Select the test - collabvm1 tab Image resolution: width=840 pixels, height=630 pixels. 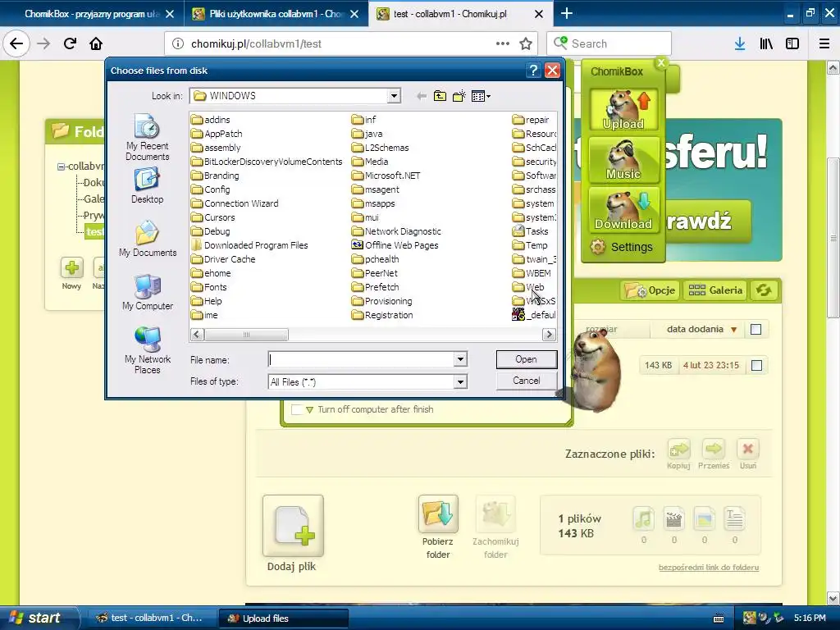click(x=461, y=14)
